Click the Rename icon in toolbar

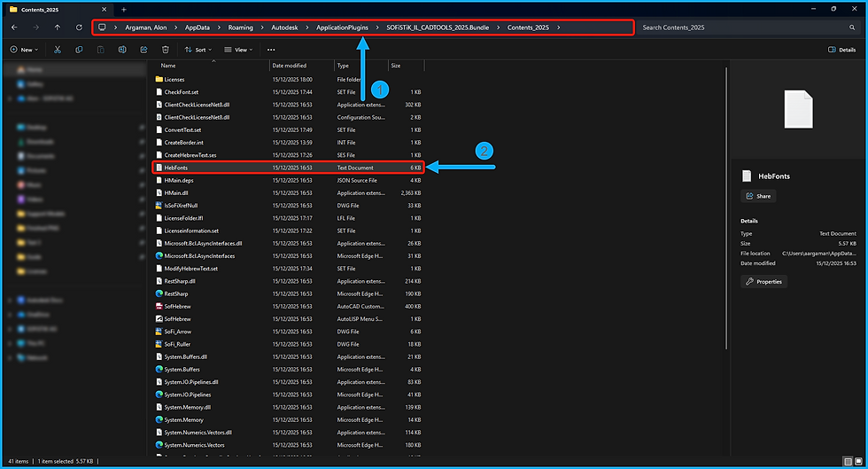[x=122, y=50]
